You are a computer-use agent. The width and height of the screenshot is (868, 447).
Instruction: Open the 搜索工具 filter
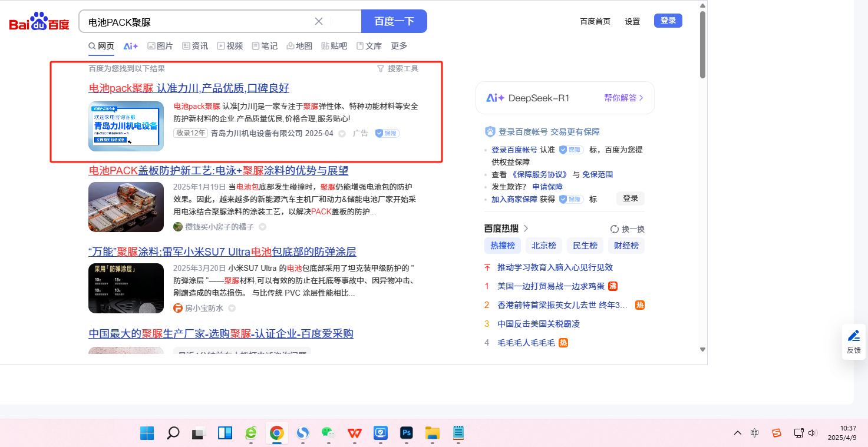(x=398, y=68)
